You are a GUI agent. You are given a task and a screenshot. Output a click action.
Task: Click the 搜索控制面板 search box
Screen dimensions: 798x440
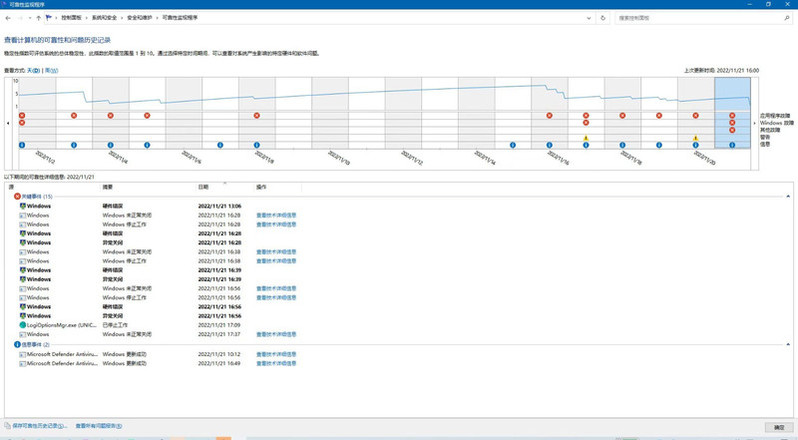point(700,17)
